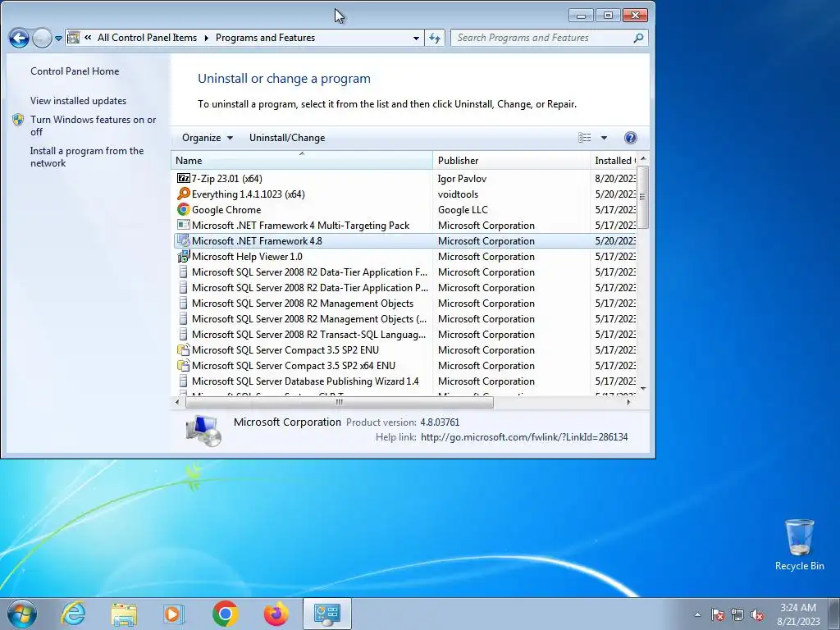Sort list by Installed On column header
The image size is (840, 630).
(x=614, y=160)
